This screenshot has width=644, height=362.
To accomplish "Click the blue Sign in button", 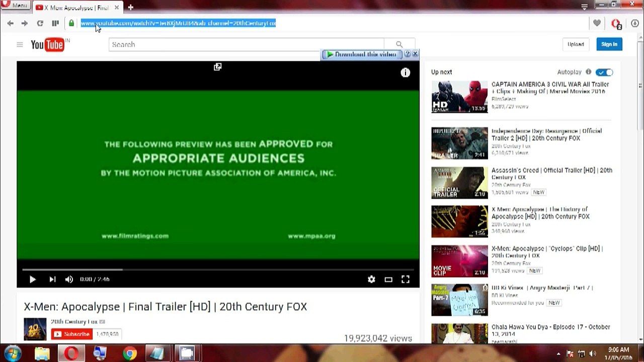I will point(609,44).
